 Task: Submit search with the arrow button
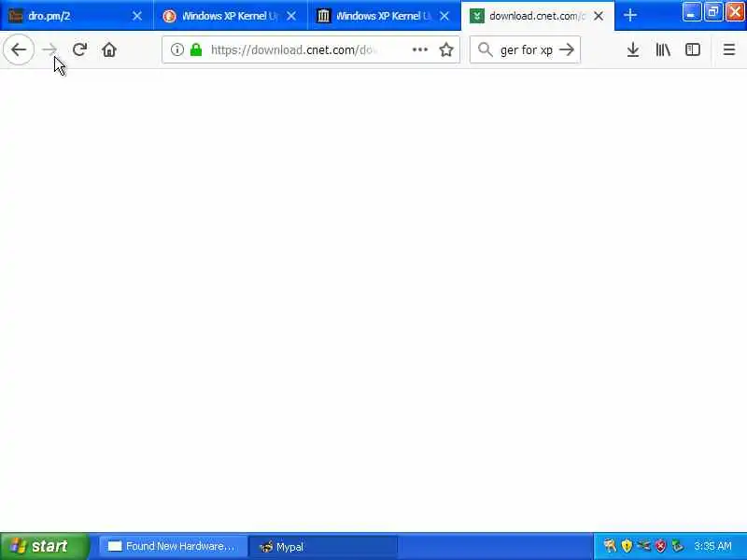point(567,49)
